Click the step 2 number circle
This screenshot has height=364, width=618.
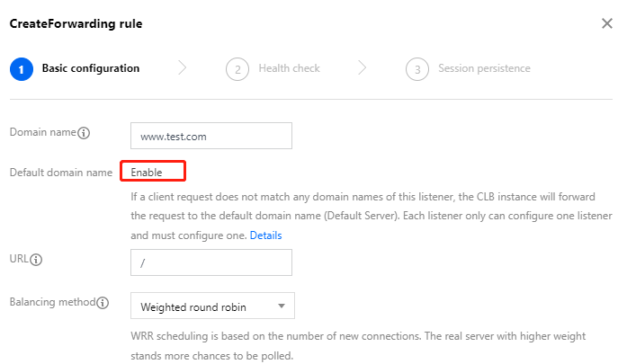(237, 68)
